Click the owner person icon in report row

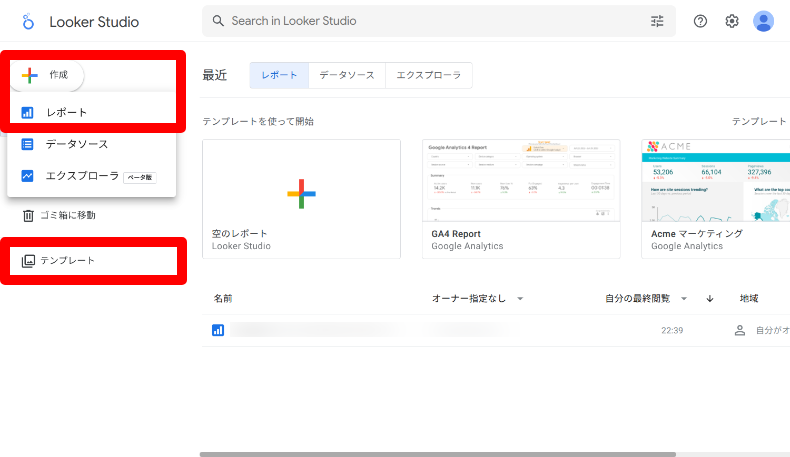tap(740, 331)
